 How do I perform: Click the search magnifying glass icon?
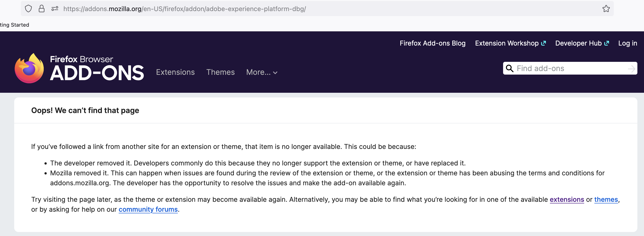(509, 68)
